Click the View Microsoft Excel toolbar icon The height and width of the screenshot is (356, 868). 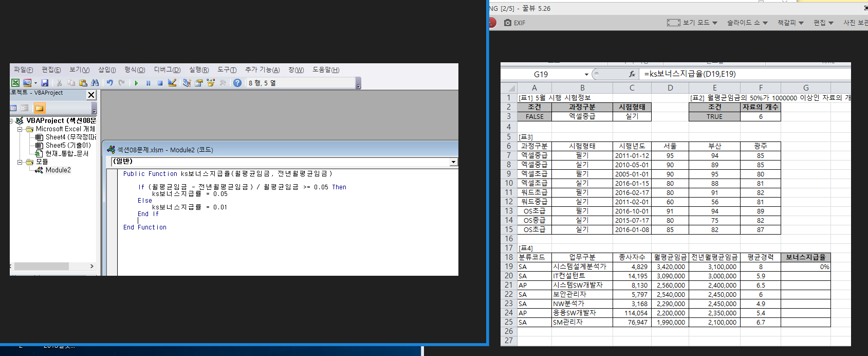pos(15,83)
